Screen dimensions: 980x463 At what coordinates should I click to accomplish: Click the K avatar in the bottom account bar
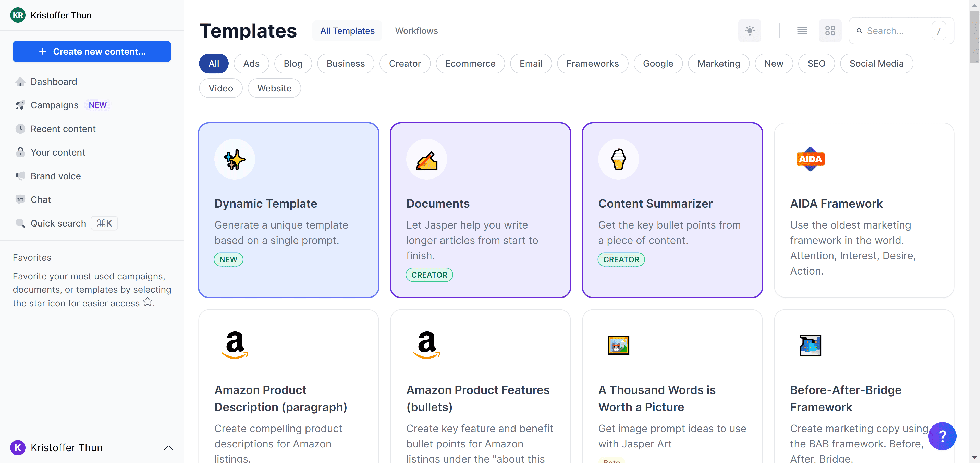[18, 447]
